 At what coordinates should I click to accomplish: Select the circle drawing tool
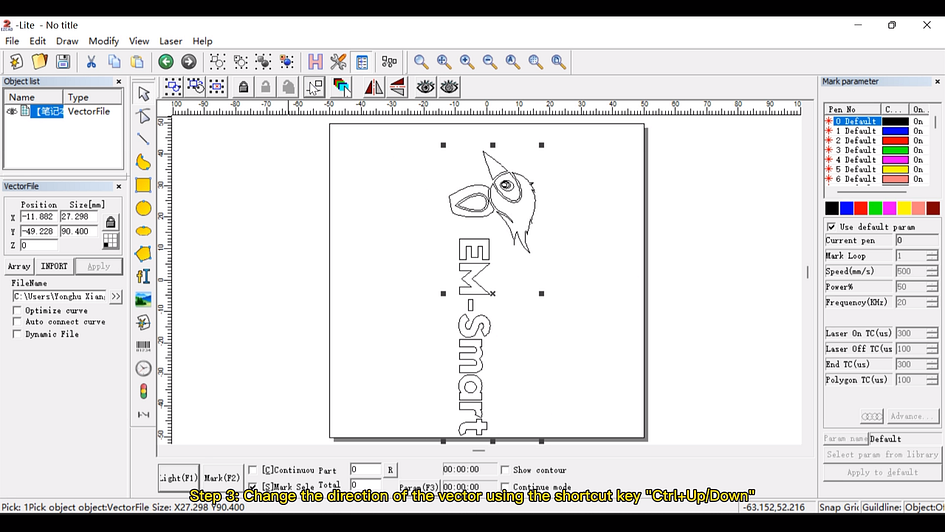click(x=143, y=208)
